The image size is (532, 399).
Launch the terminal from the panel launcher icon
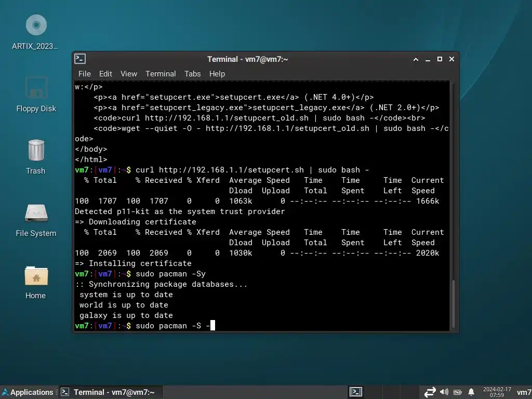pyautogui.click(x=356, y=392)
